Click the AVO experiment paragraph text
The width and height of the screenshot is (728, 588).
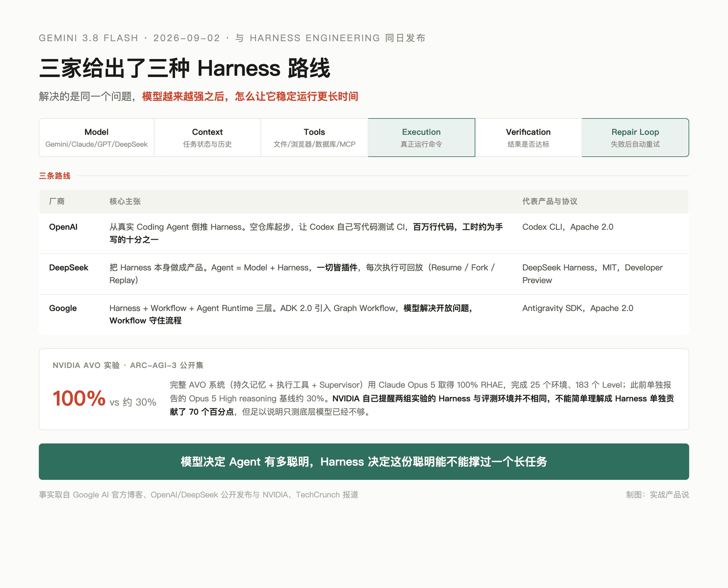(422, 398)
